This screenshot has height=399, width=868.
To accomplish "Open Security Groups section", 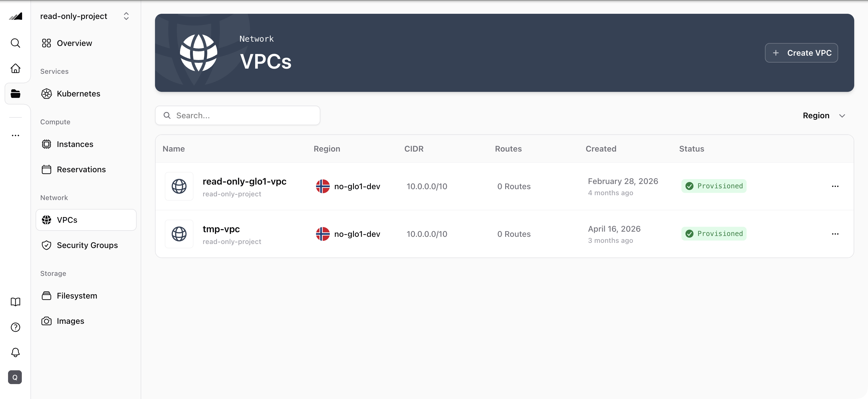I will pos(86,245).
